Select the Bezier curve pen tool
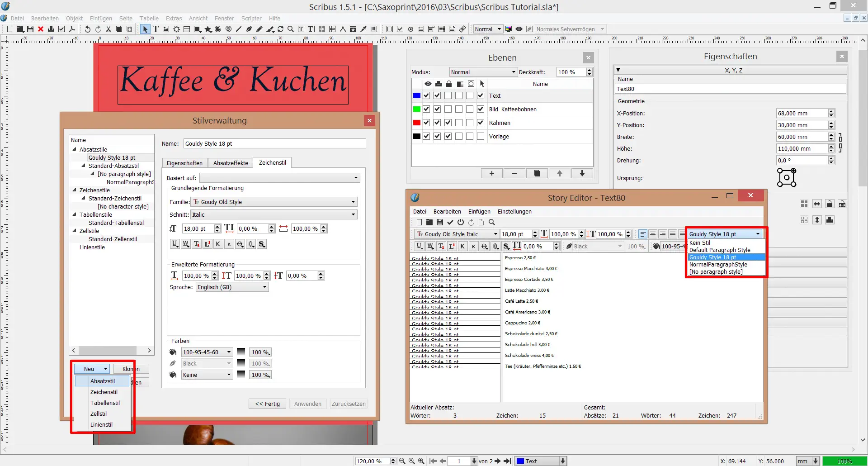The height and width of the screenshot is (466, 868). click(249, 29)
